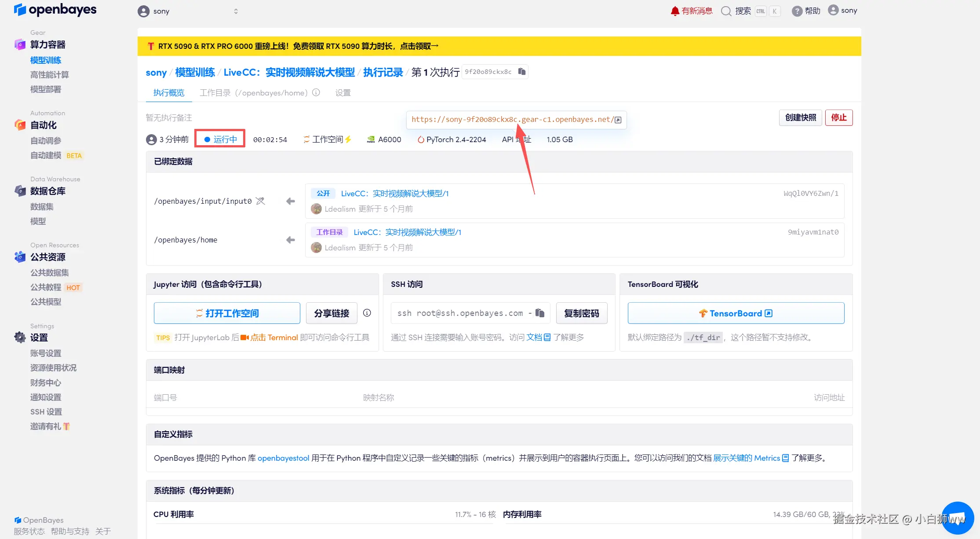The image size is (980, 539).
Task: Switch to the 设置 tab
Action: (x=342, y=93)
